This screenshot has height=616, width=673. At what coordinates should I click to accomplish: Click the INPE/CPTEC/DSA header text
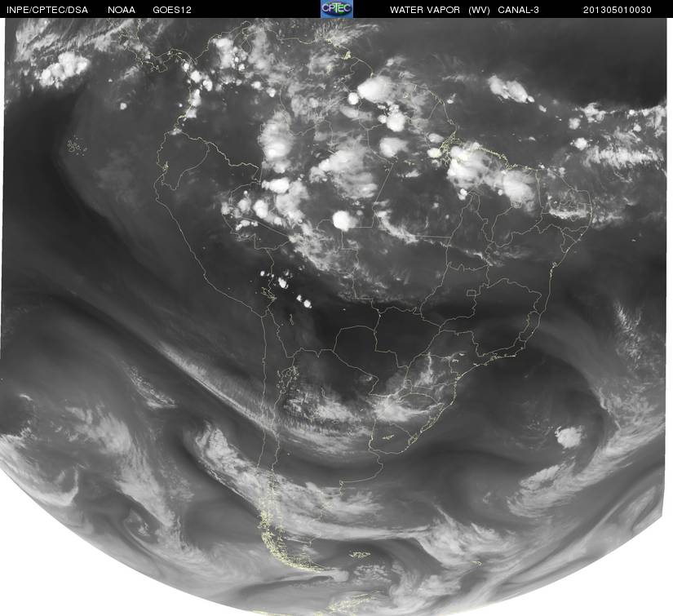point(47,10)
